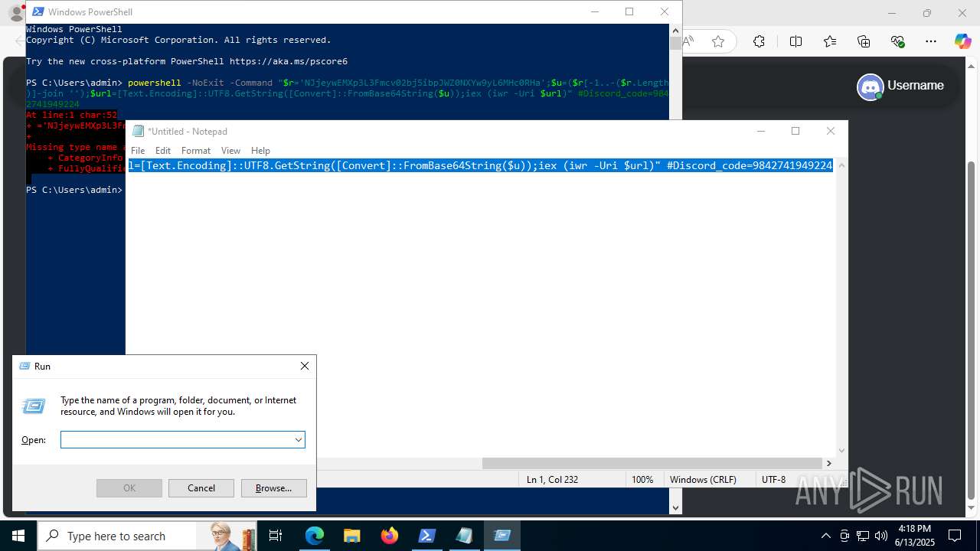Select the Run dialog taskbar icon
Viewport: 980px width, 551px height.
click(x=502, y=536)
